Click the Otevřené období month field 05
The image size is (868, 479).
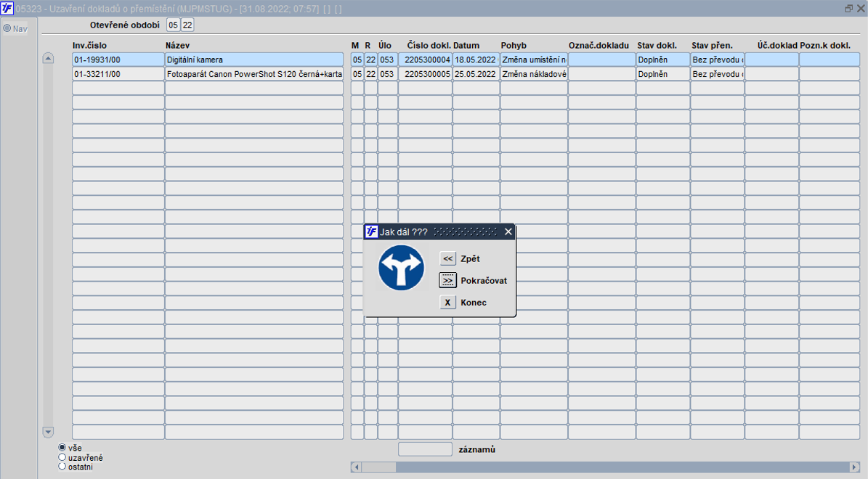[174, 25]
